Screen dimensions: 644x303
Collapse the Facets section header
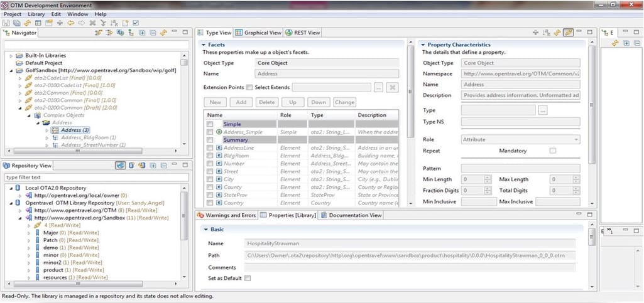[204, 45]
